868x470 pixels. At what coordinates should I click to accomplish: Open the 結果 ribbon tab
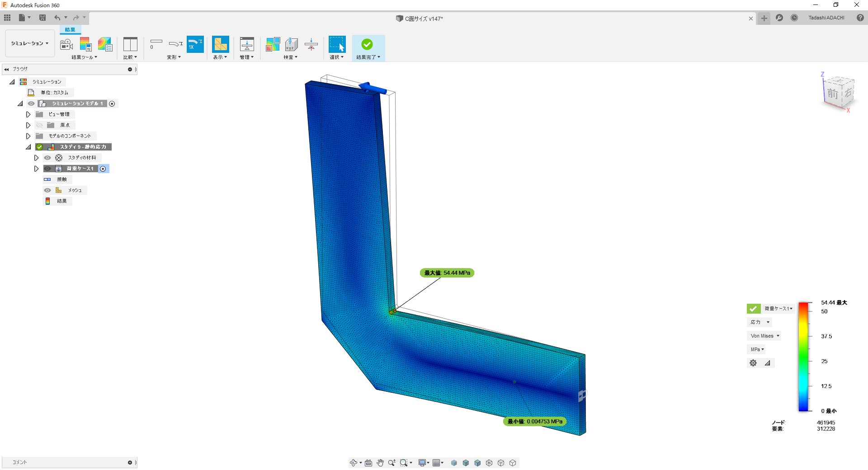click(x=70, y=30)
